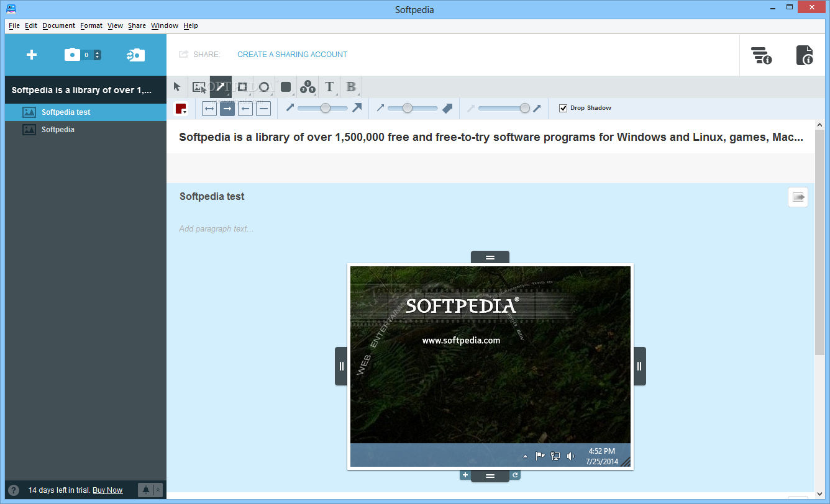Click the step image options icon
The height and width of the screenshot is (504, 830).
(798, 197)
